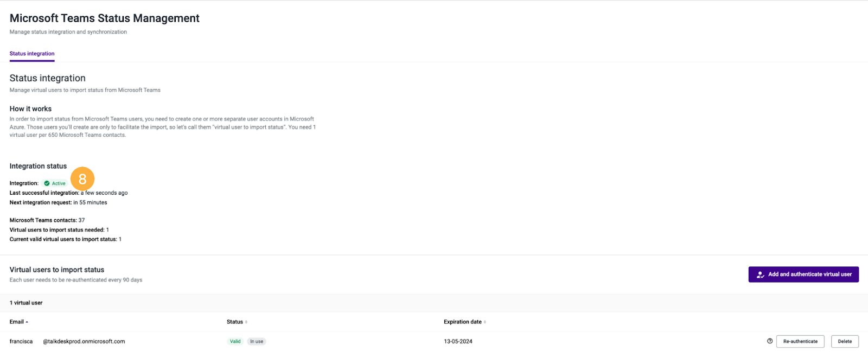868x358 pixels.
Task: Open the Status integration tab
Action: [x=32, y=54]
